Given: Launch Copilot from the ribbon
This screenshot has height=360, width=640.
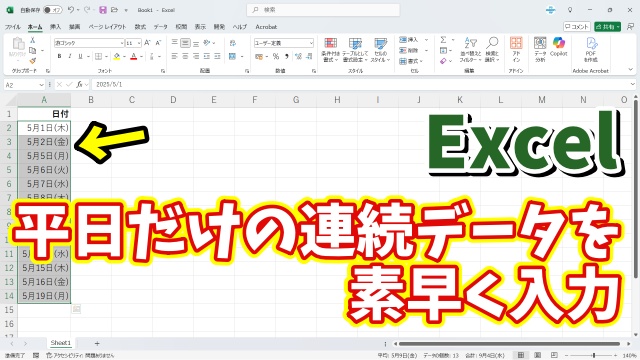Looking at the screenshot, I should point(558,47).
